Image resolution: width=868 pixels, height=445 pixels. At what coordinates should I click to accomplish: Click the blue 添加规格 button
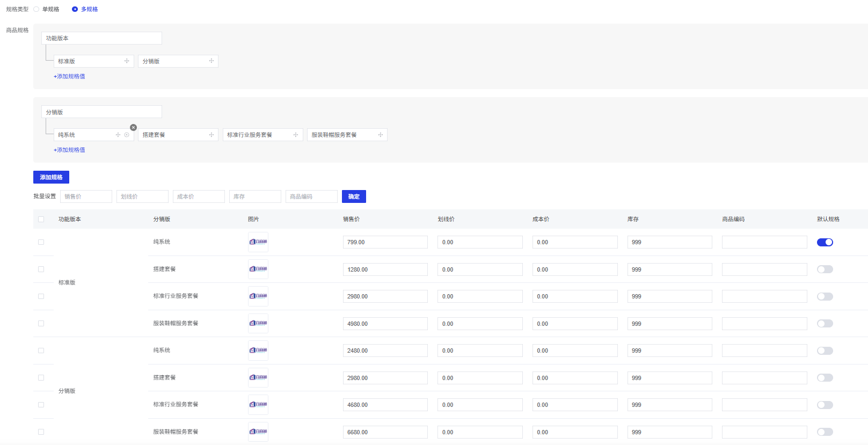tap(51, 177)
